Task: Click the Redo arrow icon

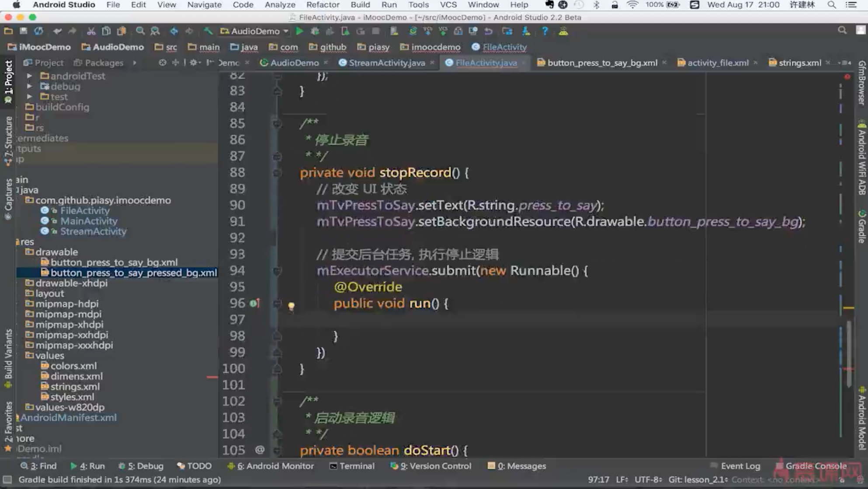Action: [x=73, y=31]
